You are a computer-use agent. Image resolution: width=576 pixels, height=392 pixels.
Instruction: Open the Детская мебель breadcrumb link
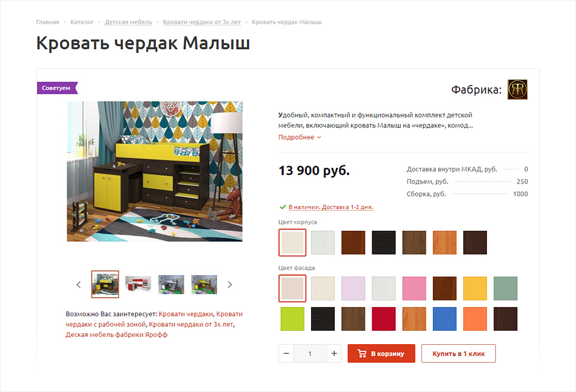pos(128,22)
